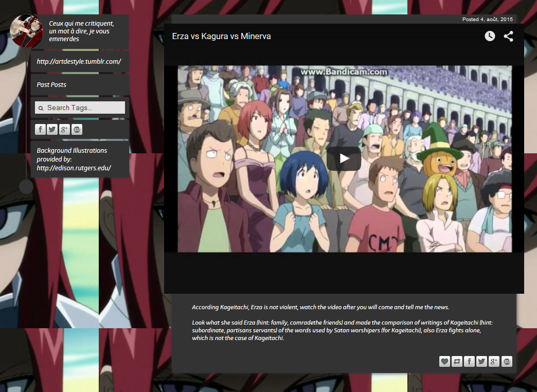Click the blog avatar image
537x392 pixels.
26,31
